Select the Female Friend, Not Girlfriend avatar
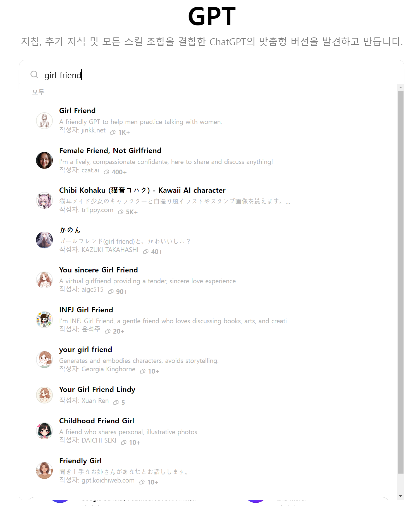Screen dimensions: 420x506 (x=44, y=160)
